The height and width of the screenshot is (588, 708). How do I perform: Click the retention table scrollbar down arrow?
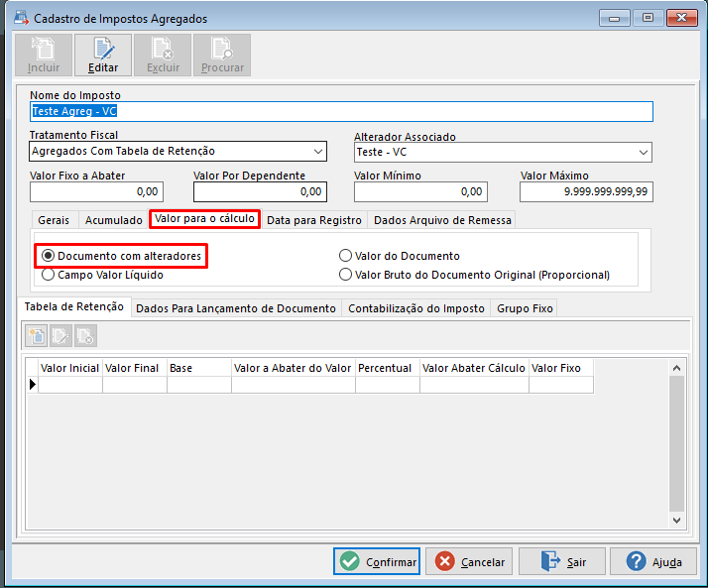(x=676, y=520)
